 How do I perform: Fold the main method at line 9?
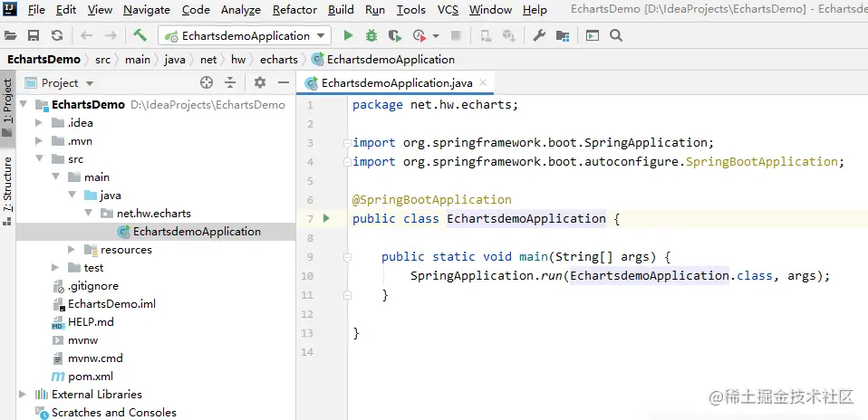coord(347,257)
